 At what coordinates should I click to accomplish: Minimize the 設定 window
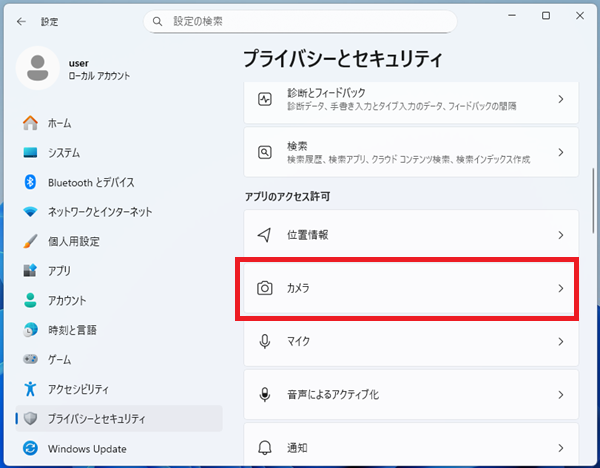pos(512,16)
